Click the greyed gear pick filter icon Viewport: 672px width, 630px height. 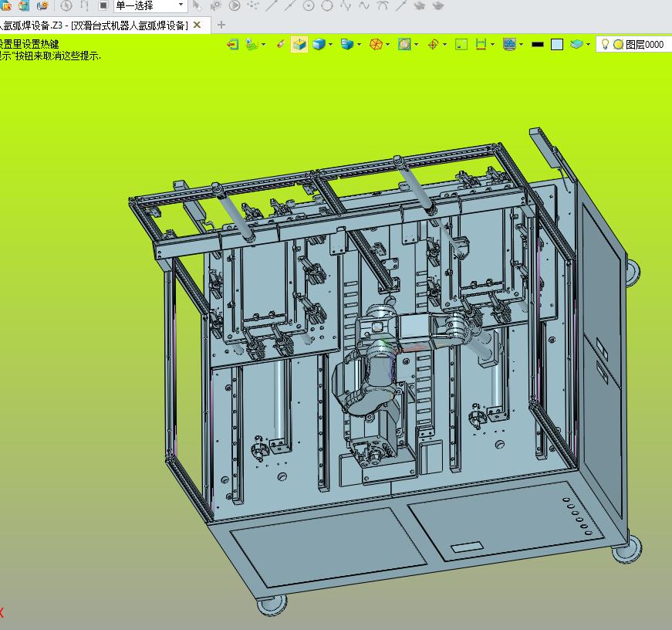coord(215,5)
